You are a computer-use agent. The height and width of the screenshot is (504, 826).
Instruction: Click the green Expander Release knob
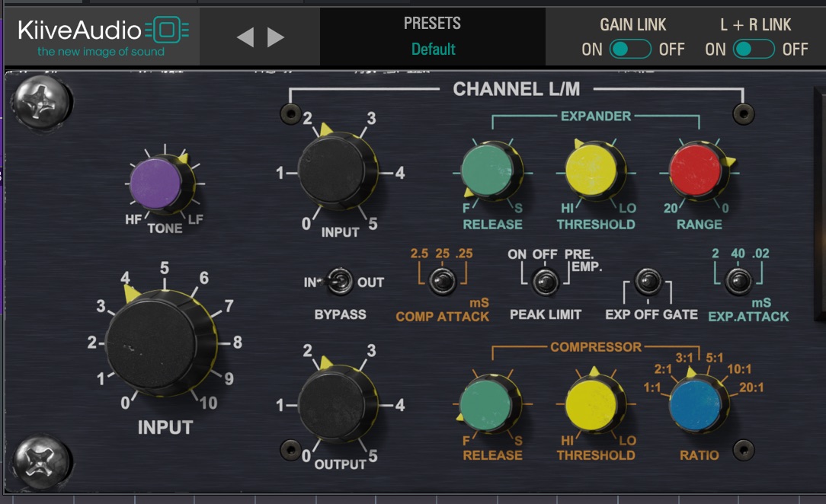(487, 169)
